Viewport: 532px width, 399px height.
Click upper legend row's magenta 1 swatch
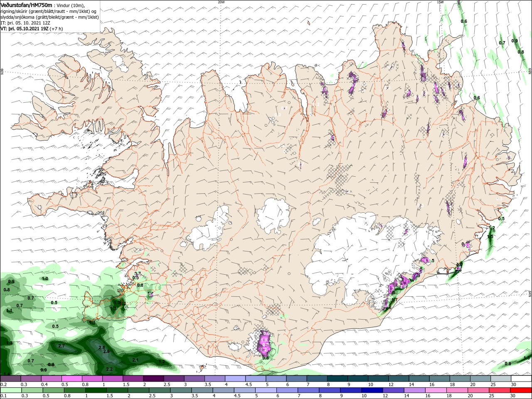point(113,379)
